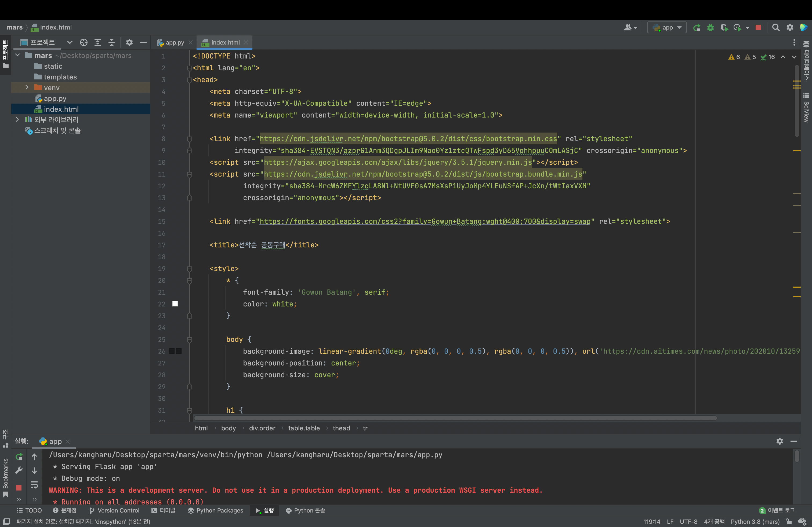
Task: Switch to the app.py editor tab
Action: click(174, 43)
